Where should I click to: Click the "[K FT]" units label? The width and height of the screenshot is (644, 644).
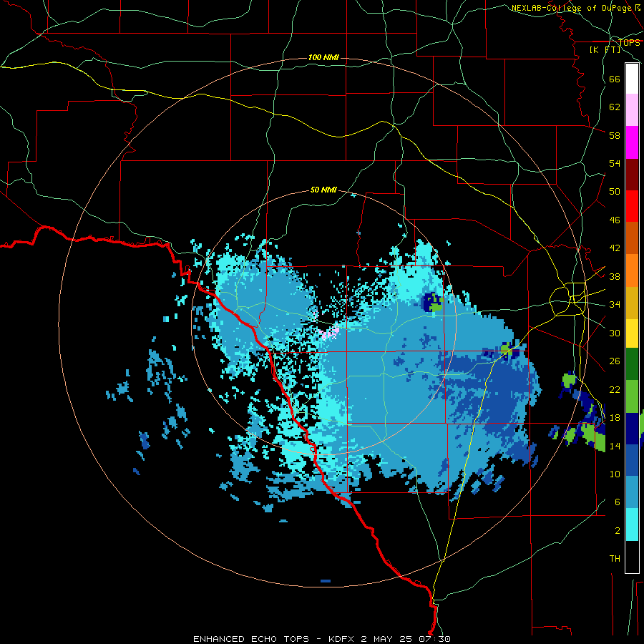605,49
